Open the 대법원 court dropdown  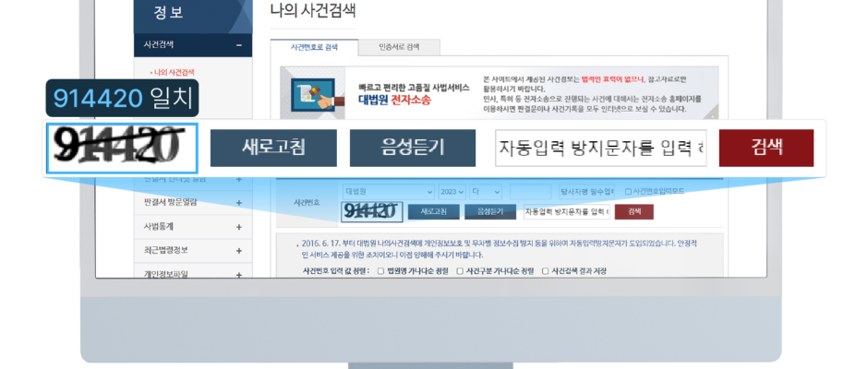389,192
